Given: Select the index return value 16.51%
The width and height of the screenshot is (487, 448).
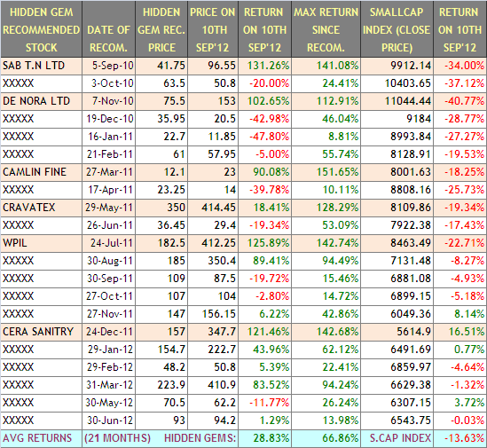Looking at the screenshot, I should (460, 332).
